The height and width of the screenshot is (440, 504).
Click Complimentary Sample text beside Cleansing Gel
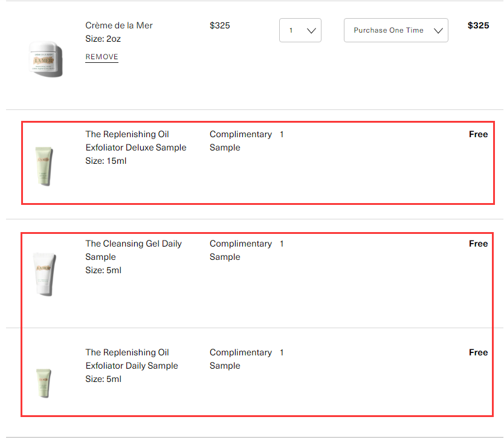[x=241, y=250]
